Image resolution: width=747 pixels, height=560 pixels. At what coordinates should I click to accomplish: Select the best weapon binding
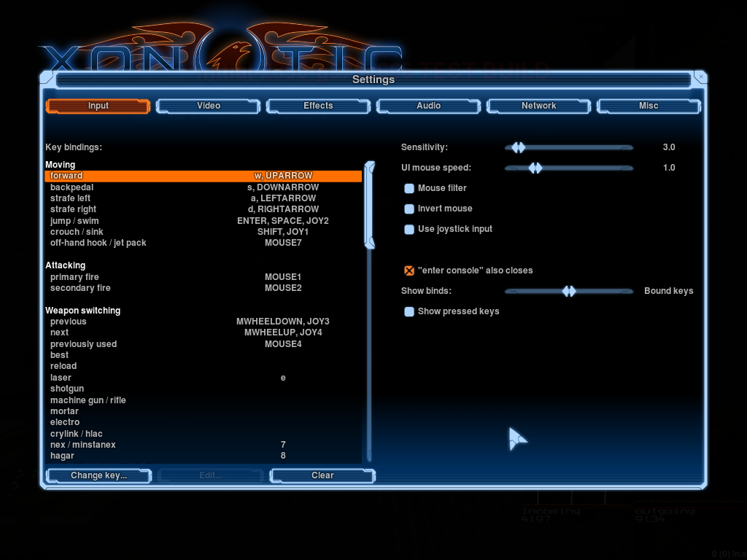[x=204, y=355]
